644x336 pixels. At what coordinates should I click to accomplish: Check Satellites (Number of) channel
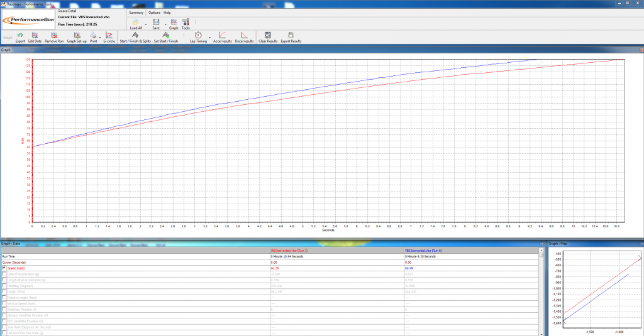[x=4, y=310]
